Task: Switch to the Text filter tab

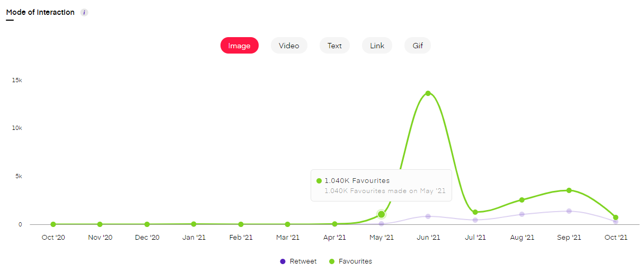Action: (x=334, y=46)
